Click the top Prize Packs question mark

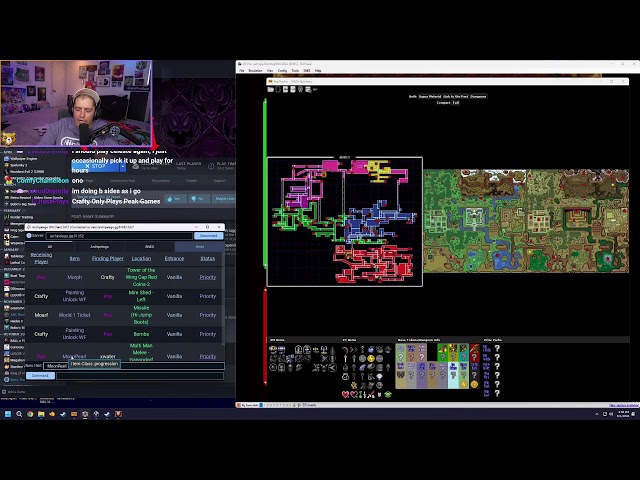pyautogui.click(x=497, y=349)
